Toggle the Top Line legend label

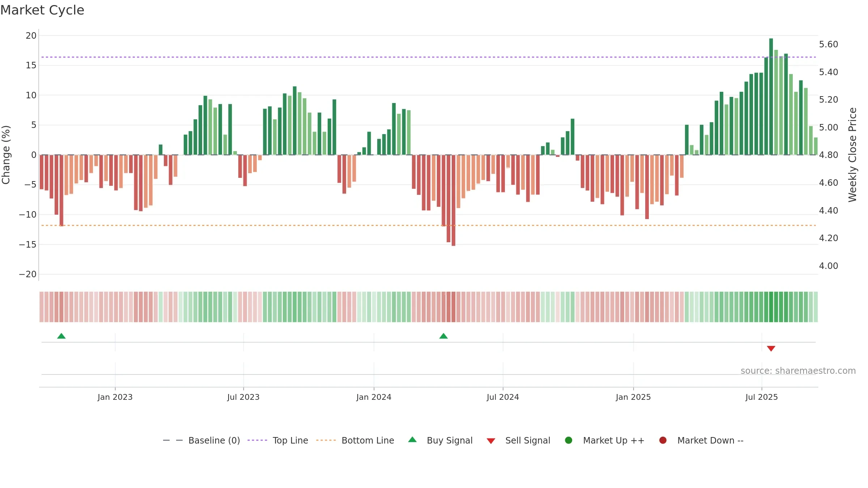[x=290, y=441]
